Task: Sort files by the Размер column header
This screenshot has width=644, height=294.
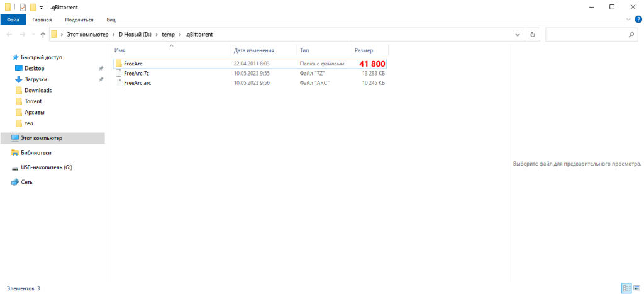Action: pos(364,50)
